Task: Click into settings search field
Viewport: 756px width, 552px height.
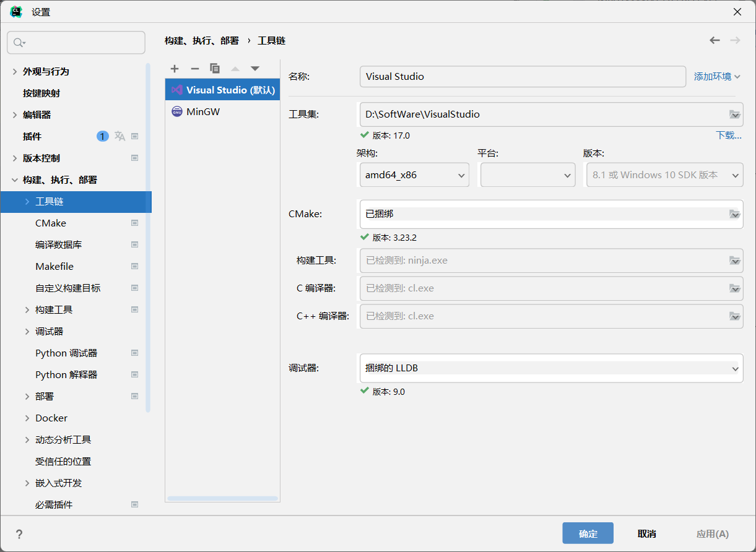Action: (76, 43)
